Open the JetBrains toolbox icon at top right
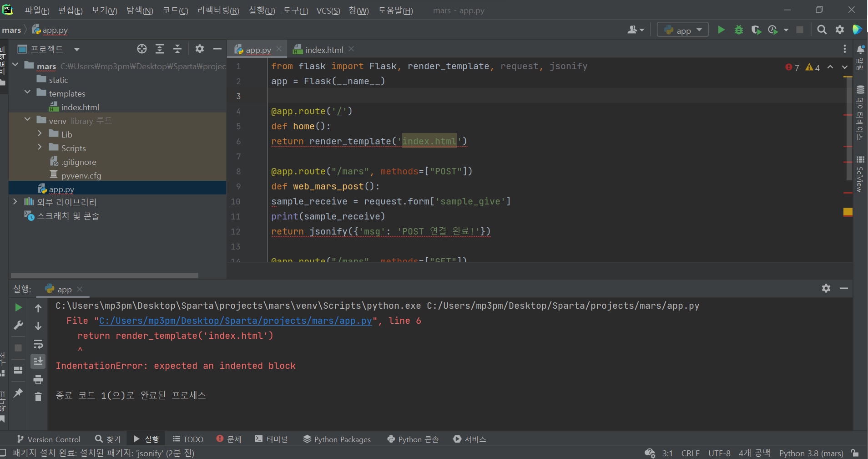The image size is (868, 459). click(857, 30)
